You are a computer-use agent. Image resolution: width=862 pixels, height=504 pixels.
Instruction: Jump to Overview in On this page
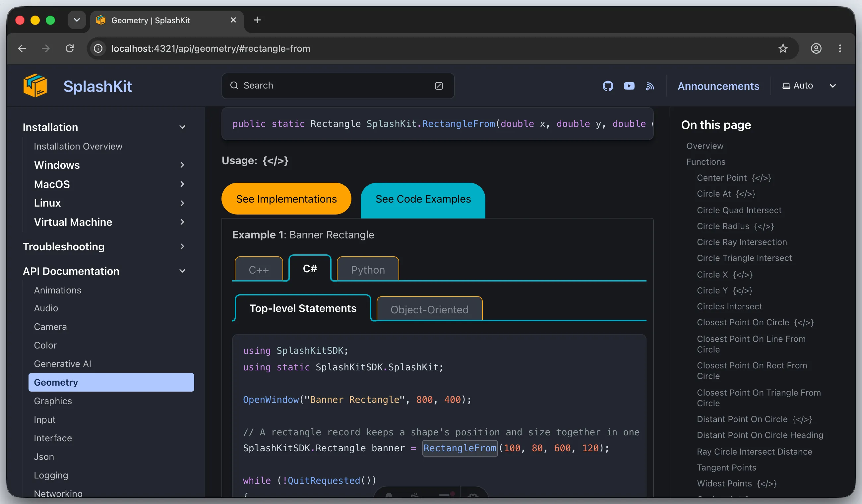point(705,146)
